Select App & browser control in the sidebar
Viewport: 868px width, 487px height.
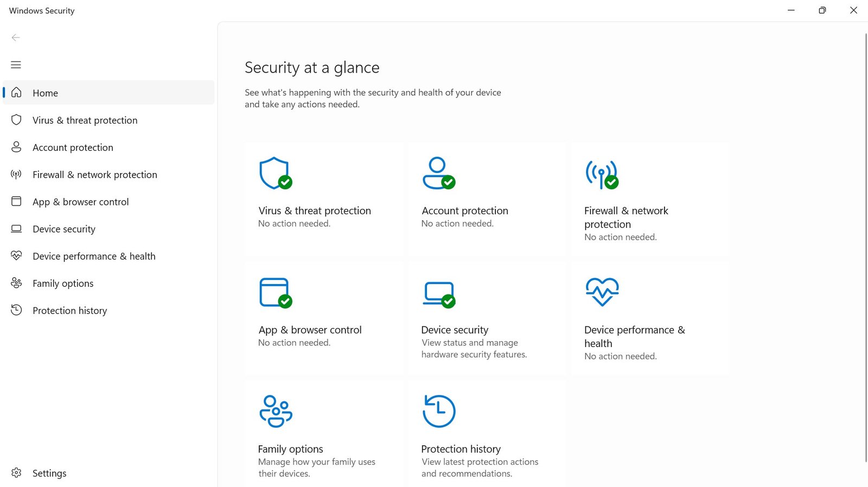point(108,201)
